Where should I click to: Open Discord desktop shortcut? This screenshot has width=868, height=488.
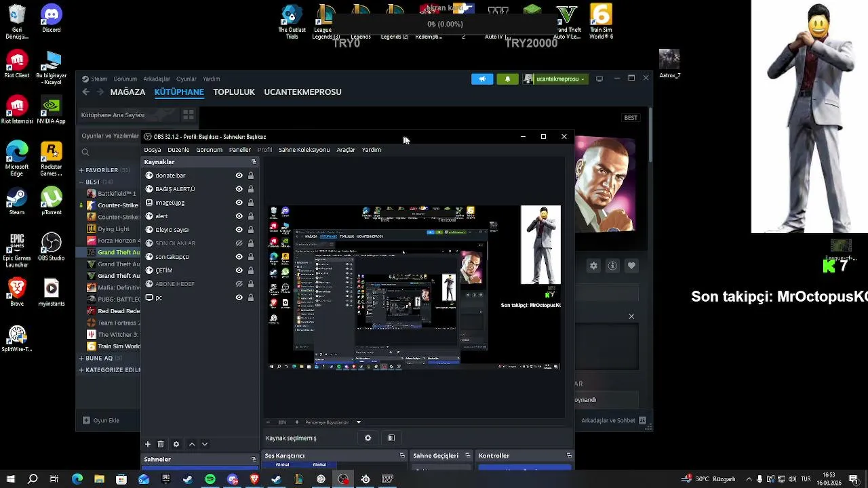[52, 18]
